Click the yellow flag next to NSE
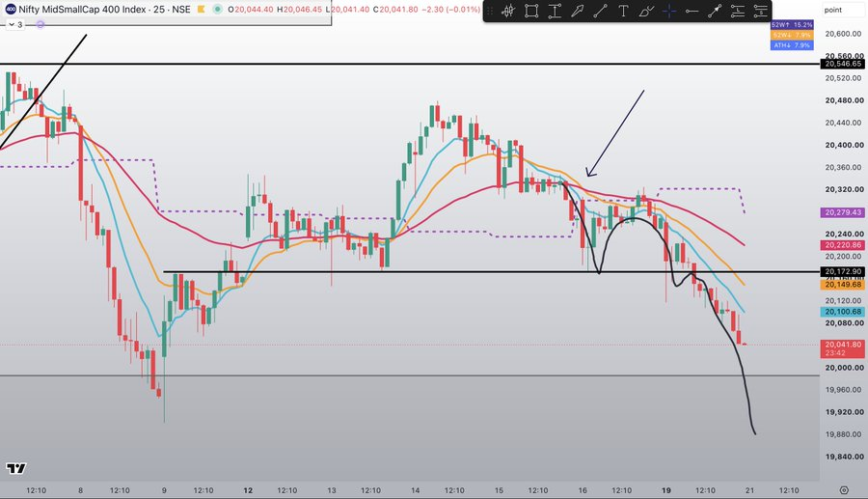Viewport: 868px width, 499px height. [x=202, y=10]
